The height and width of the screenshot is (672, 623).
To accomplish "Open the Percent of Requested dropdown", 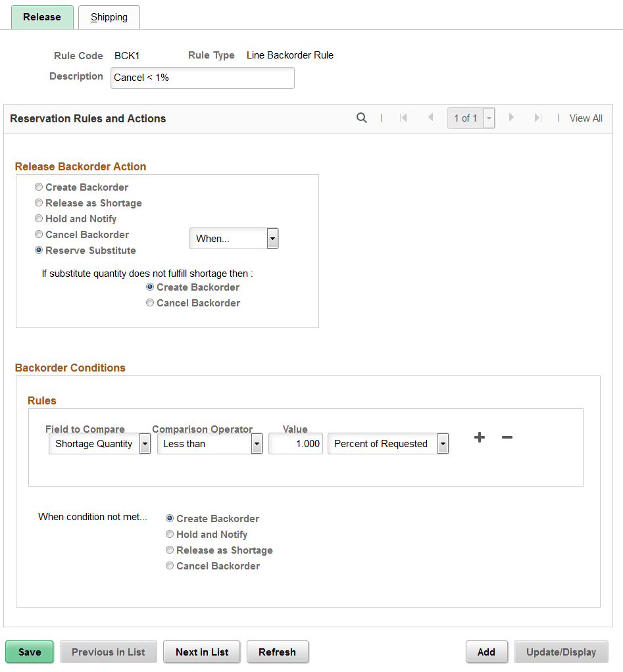I will click(443, 444).
